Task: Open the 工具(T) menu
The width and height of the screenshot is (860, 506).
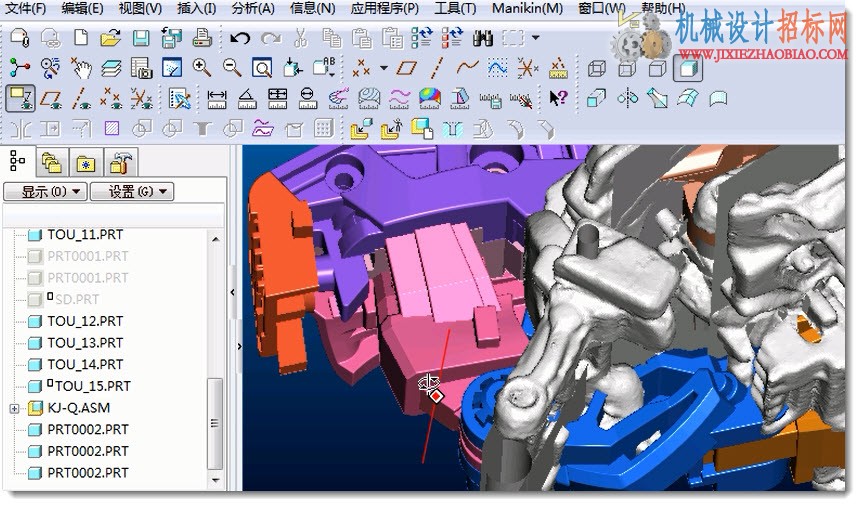Action: [x=455, y=8]
